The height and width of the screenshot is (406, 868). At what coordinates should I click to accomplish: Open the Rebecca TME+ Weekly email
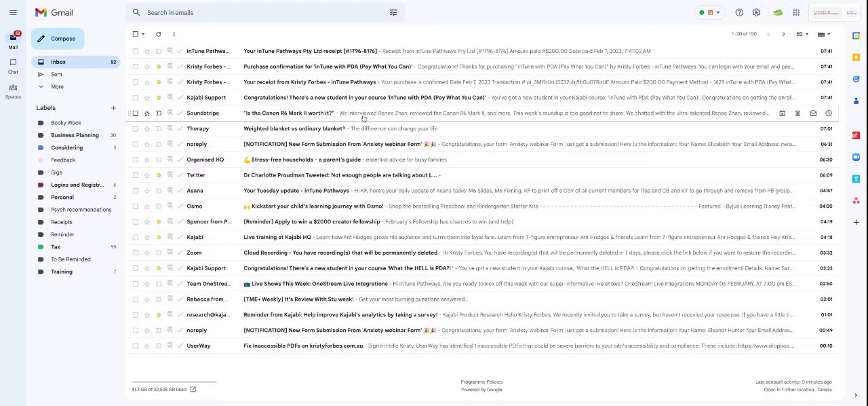(x=483, y=299)
